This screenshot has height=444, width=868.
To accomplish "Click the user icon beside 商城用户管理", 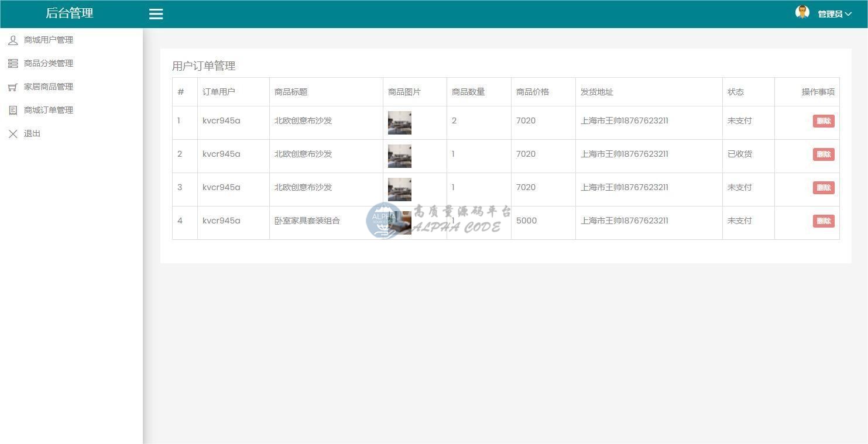I will pos(13,40).
